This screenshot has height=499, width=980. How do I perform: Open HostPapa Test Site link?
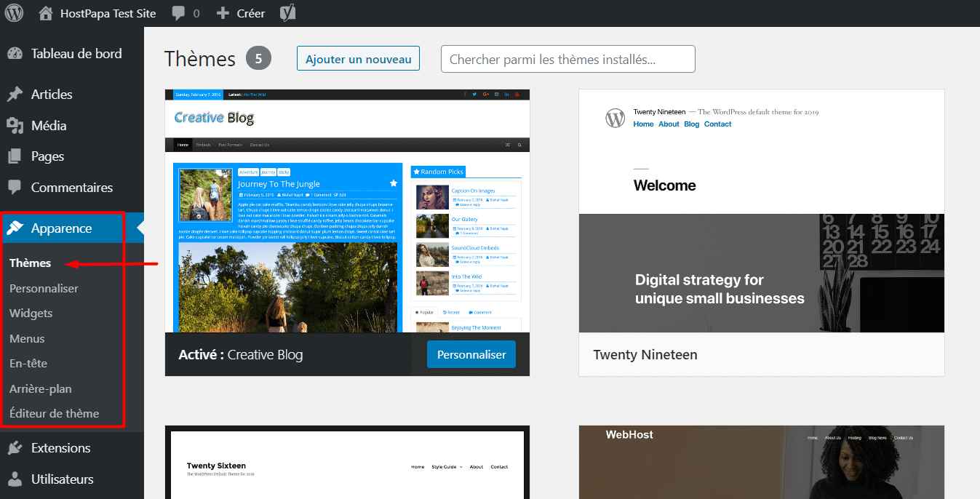[108, 13]
